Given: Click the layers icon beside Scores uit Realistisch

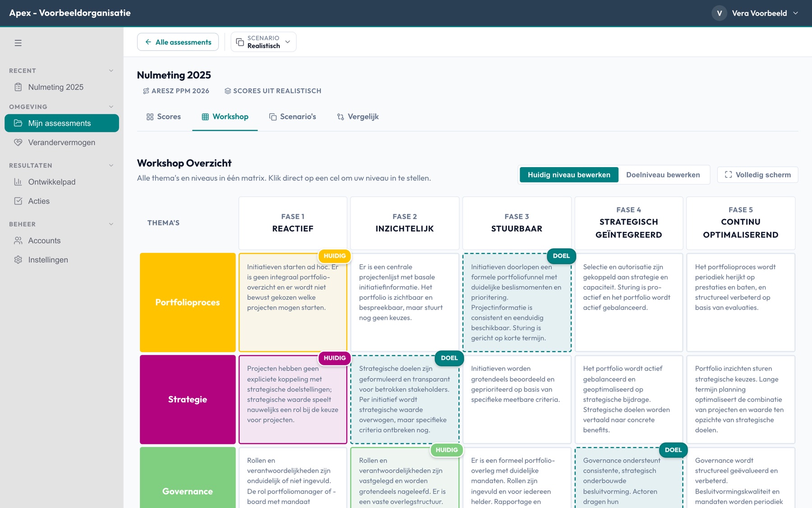Looking at the screenshot, I should pyautogui.click(x=228, y=91).
